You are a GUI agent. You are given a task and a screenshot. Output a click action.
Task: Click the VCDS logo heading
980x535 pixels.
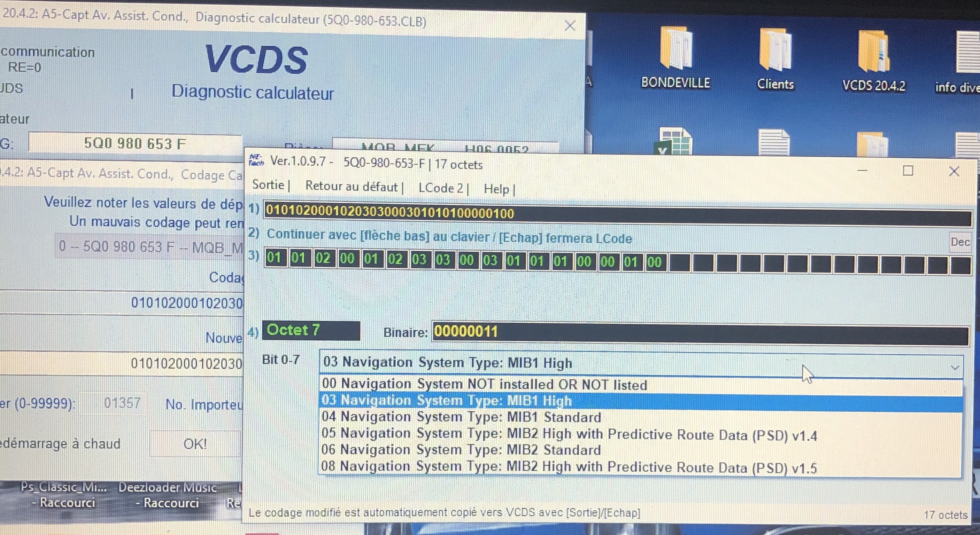coord(256,60)
